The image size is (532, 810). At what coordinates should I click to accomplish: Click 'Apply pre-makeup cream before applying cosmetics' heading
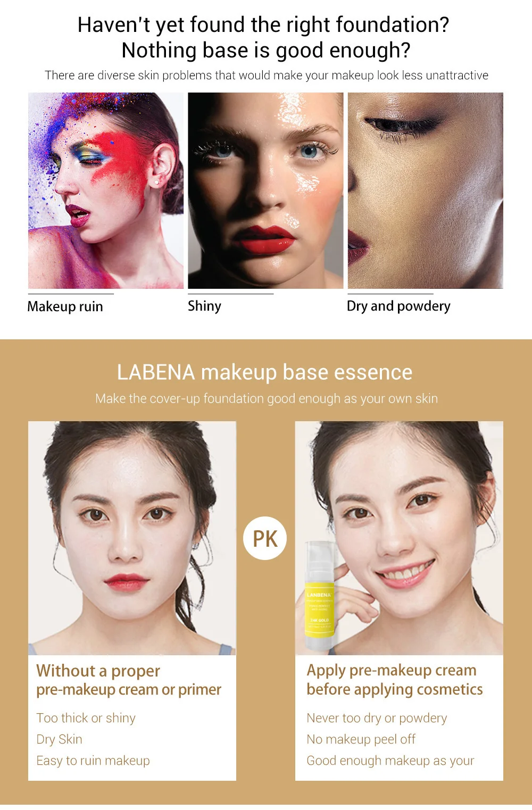tap(395, 680)
